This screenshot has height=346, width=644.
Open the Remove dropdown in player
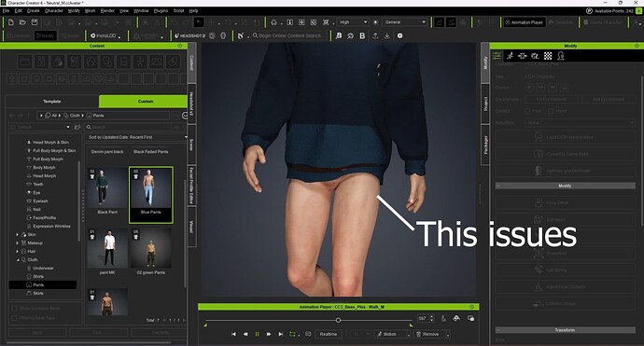coord(448,334)
